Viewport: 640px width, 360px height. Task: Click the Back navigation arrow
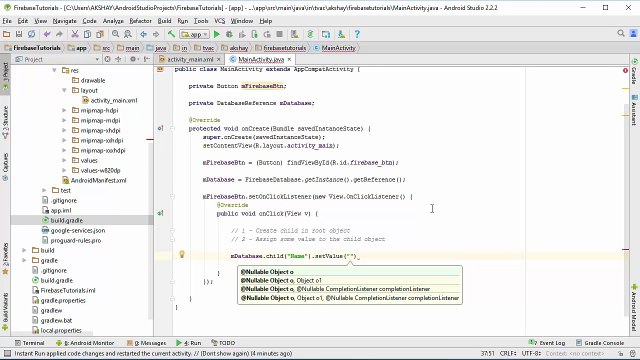click(143, 34)
